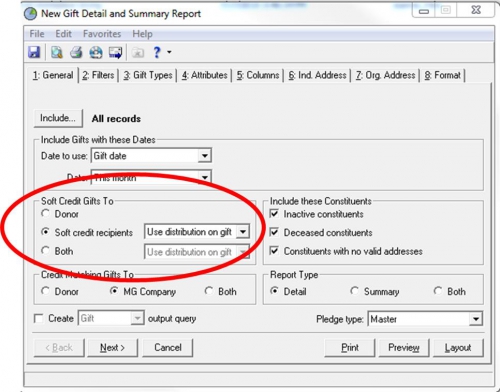Select the Soft credit recipients radio button
This screenshot has width=500, height=392.
click(45, 232)
